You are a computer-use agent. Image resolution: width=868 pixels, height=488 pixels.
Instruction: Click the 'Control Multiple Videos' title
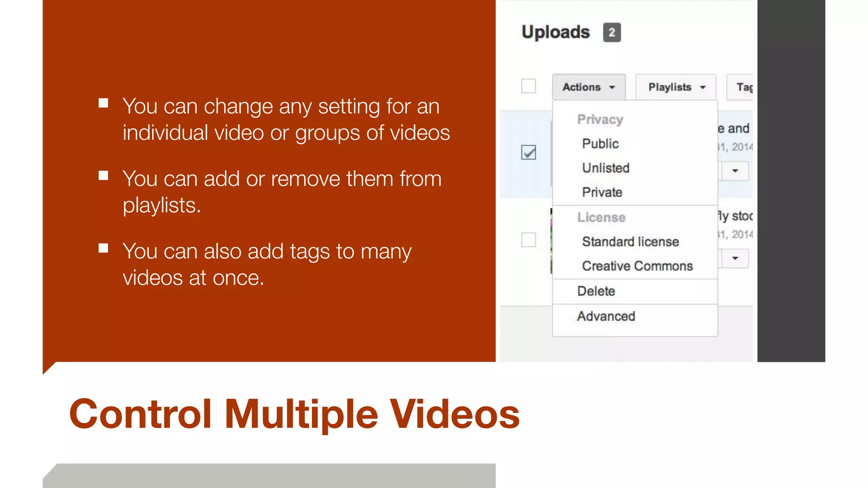(294, 414)
